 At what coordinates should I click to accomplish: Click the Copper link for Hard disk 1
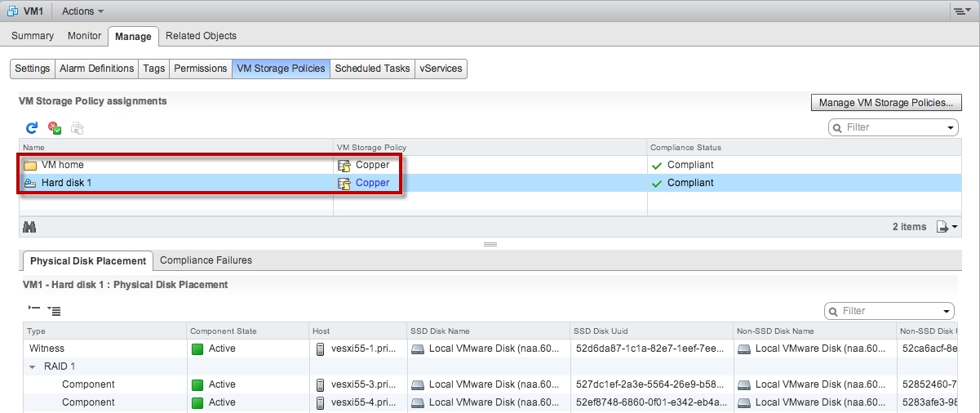(x=372, y=183)
